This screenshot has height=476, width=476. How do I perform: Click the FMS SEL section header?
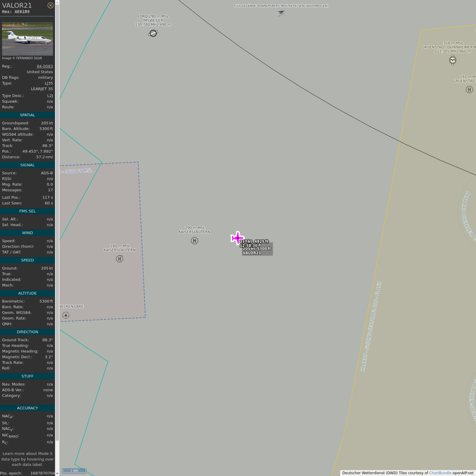coord(27,211)
